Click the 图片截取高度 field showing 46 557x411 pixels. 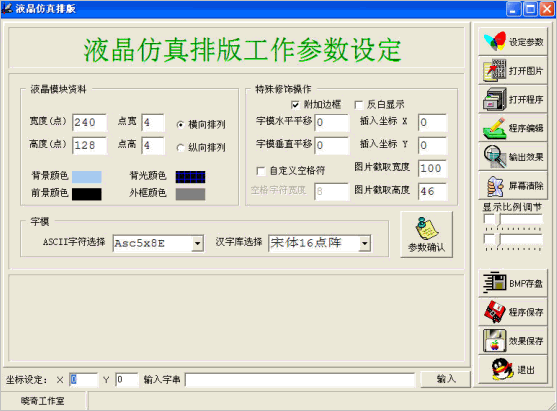[x=432, y=191]
